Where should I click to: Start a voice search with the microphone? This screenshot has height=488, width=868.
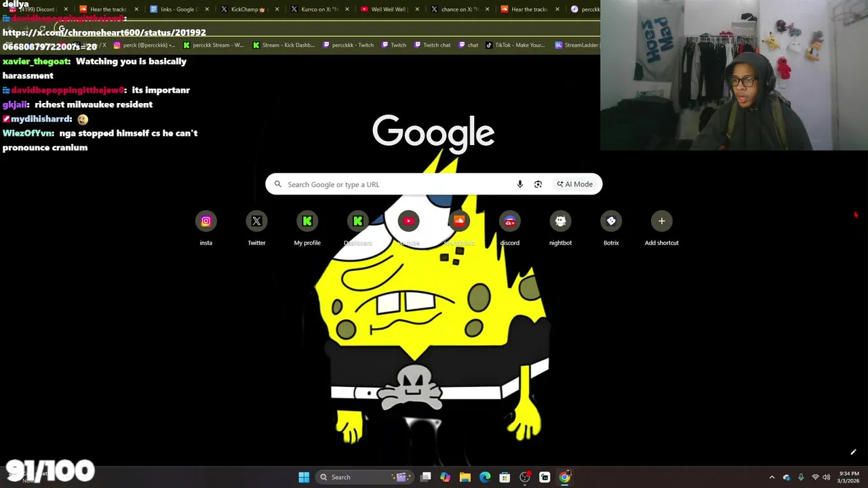520,184
